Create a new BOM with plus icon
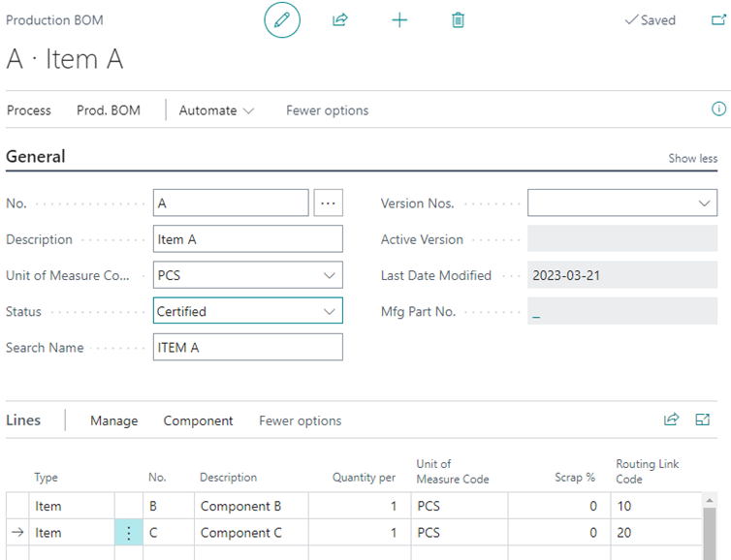The image size is (731, 560). [x=399, y=20]
